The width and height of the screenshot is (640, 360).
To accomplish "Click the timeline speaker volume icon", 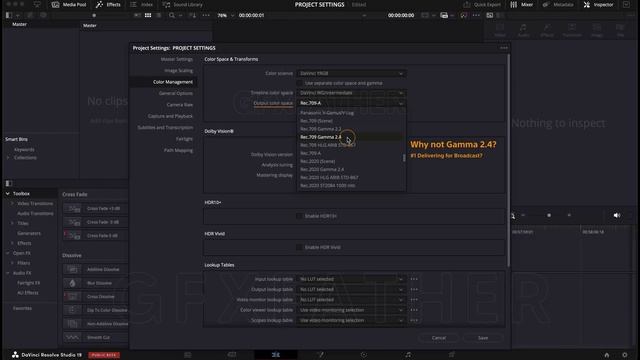I will (617, 215).
